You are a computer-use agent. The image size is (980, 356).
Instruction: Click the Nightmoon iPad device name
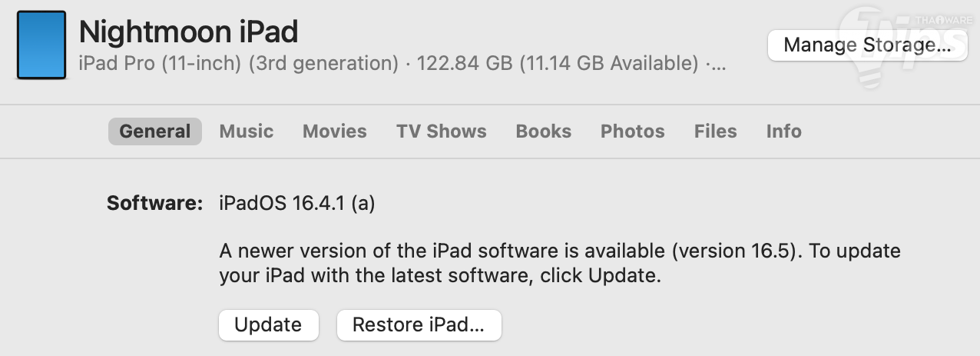[188, 32]
